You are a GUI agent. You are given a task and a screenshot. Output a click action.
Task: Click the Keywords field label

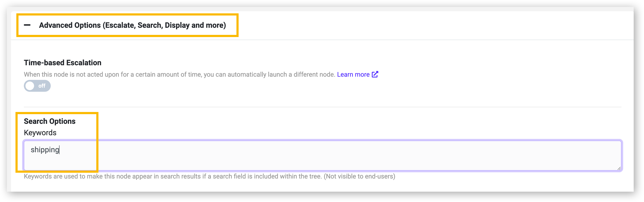coord(40,133)
